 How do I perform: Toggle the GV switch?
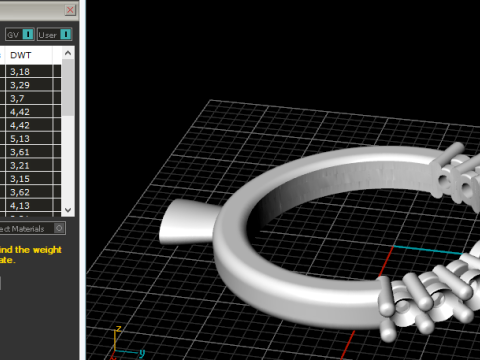click(x=20, y=34)
